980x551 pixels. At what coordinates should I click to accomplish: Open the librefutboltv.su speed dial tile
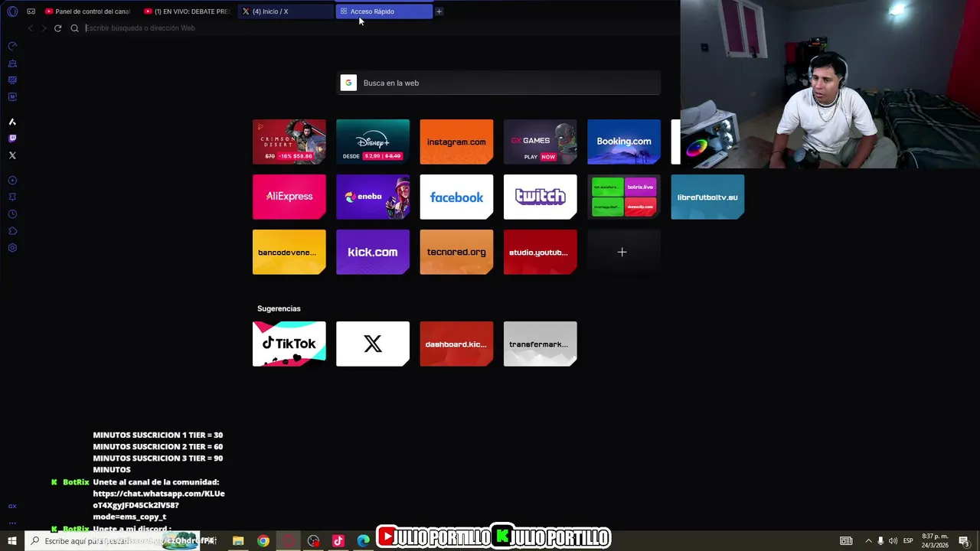pyautogui.click(x=707, y=197)
